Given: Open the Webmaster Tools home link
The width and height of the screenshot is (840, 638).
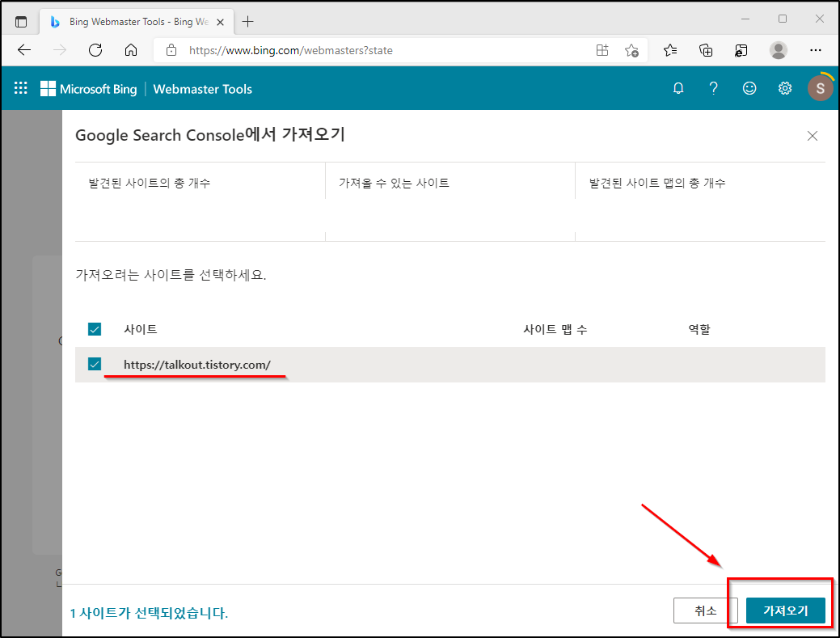Looking at the screenshot, I should [x=202, y=89].
